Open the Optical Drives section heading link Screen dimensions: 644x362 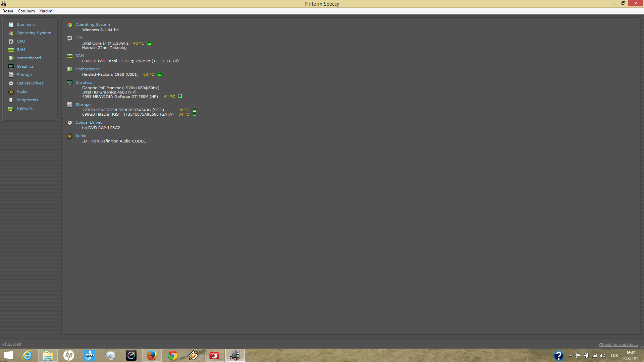click(89, 122)
